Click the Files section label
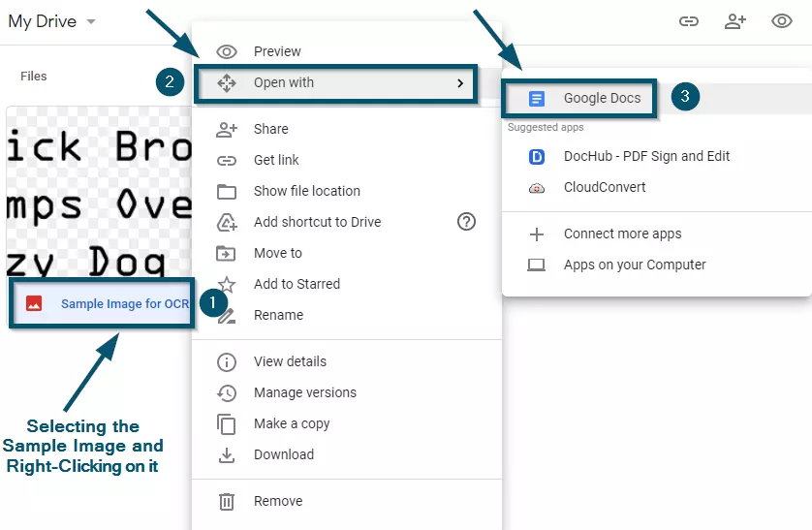 [34, 77]
